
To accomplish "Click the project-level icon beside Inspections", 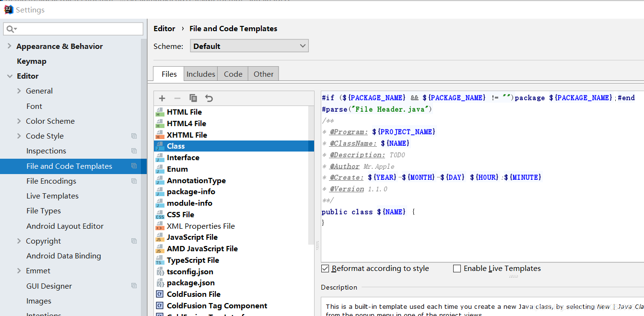I will pos(134,151).
